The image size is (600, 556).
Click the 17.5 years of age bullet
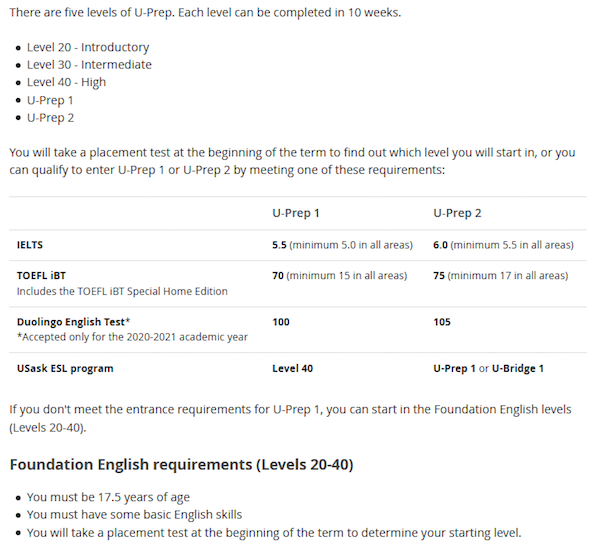pos(108,497)
